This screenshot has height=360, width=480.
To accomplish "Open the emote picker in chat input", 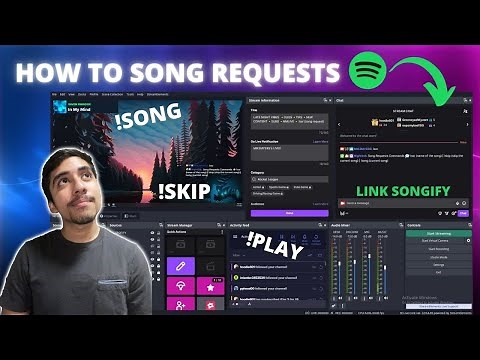I will pyautogui.click(x=464, y=203).
